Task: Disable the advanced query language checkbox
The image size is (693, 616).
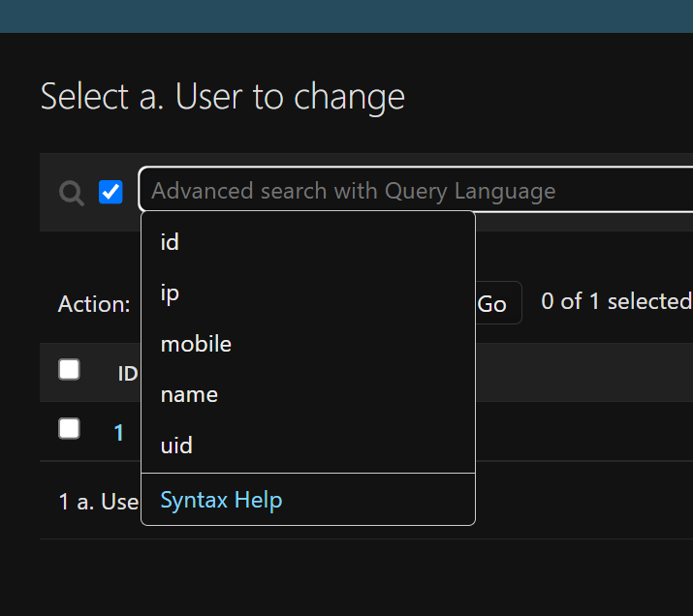Action: 110,192
